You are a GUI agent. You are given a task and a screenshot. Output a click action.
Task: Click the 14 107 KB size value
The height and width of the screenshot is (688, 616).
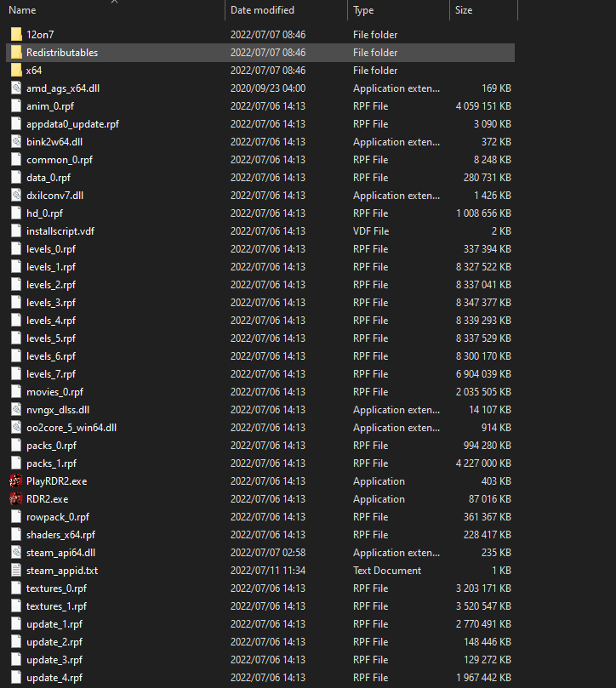[489, 409]
